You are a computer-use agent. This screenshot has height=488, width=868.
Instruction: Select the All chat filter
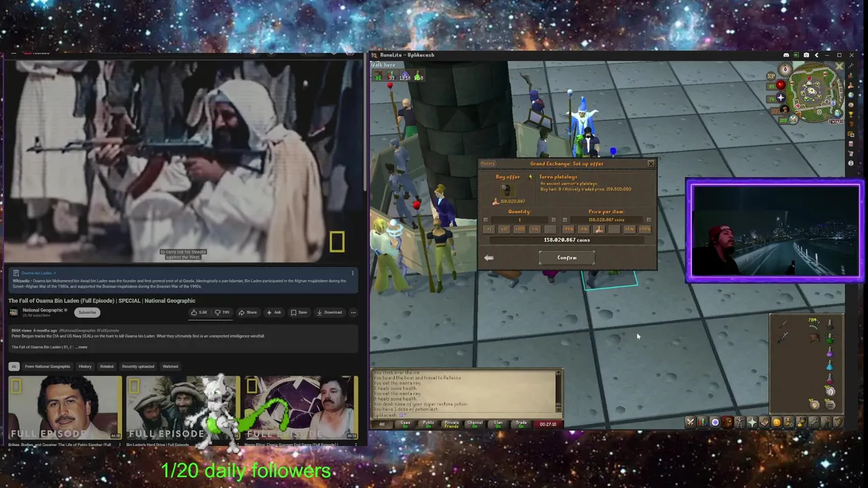click(382, 424)
